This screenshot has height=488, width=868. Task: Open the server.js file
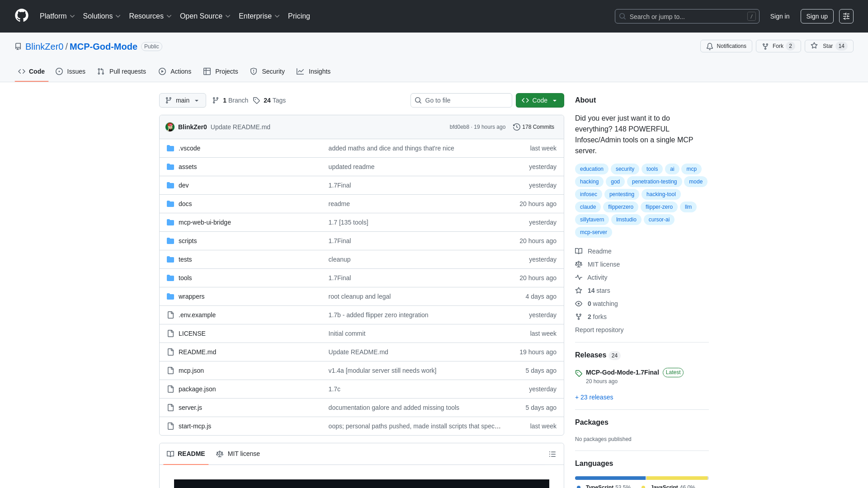pos(190,408)
